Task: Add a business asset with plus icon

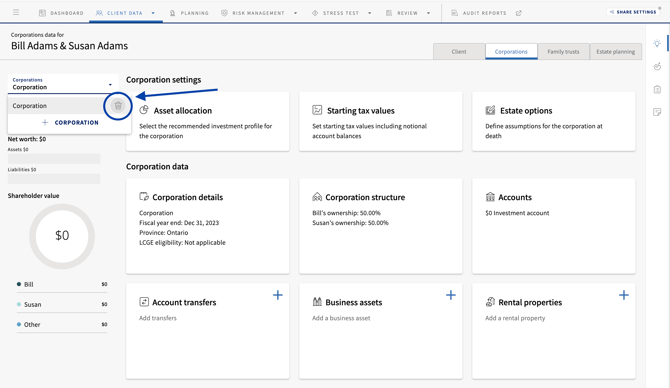Action: coord(451,295)
